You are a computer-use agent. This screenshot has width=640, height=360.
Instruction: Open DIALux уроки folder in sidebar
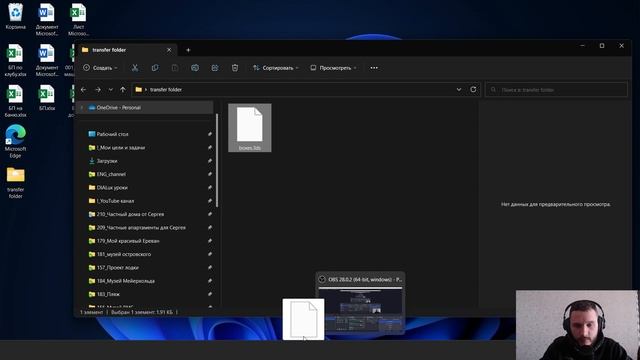(x=112, y=188)
